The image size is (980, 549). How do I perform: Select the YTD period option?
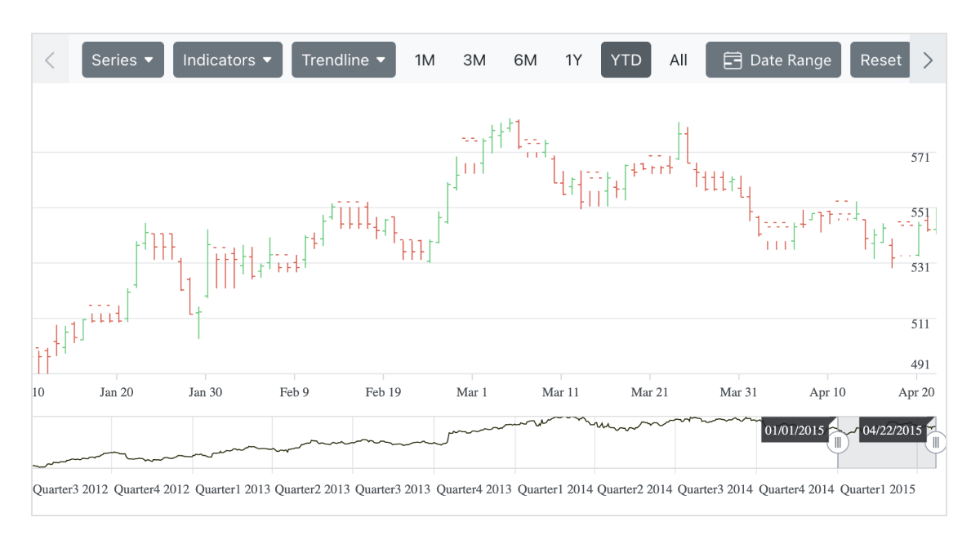tap(626, 59)
